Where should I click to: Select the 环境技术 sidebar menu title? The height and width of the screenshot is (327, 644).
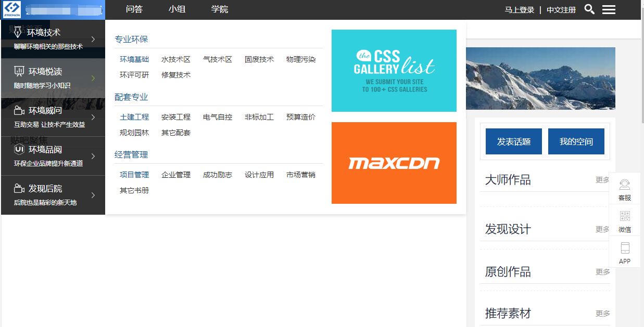coord(44,33)
